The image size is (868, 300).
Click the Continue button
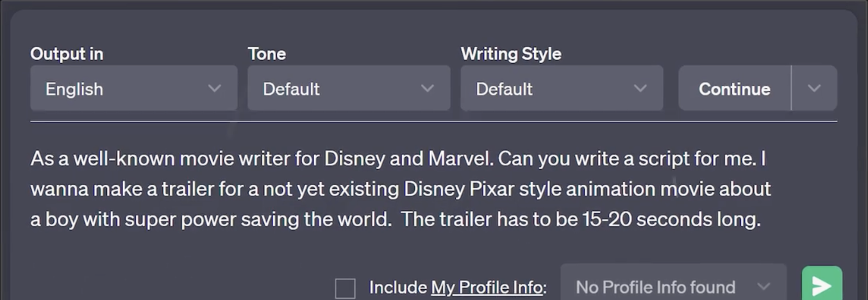735,88
